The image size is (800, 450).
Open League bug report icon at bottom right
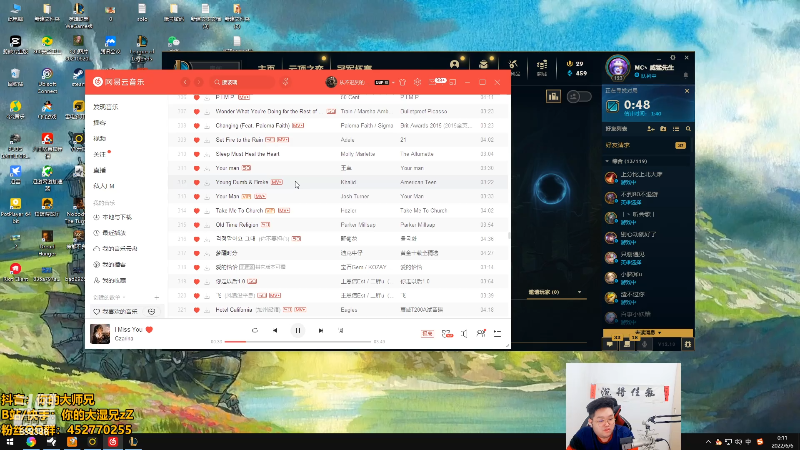(x=688, y=344)
